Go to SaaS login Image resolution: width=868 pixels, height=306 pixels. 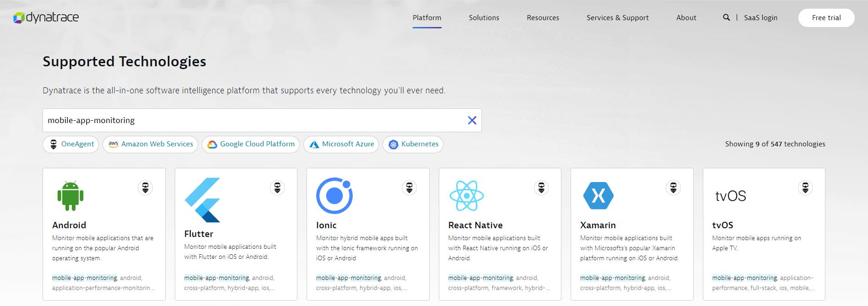click(x=760, y=17)
